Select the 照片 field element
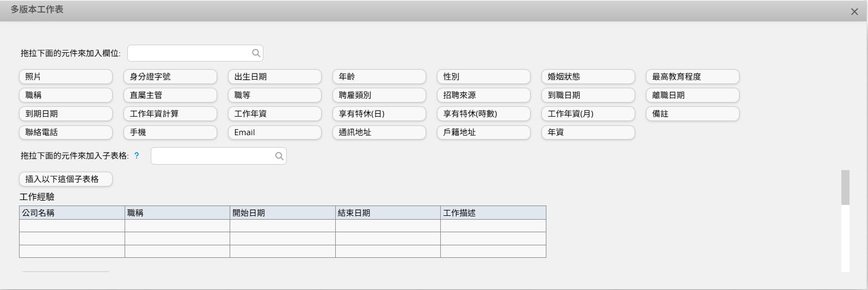The height and width of the screenshot is (290, 868). 66,77
